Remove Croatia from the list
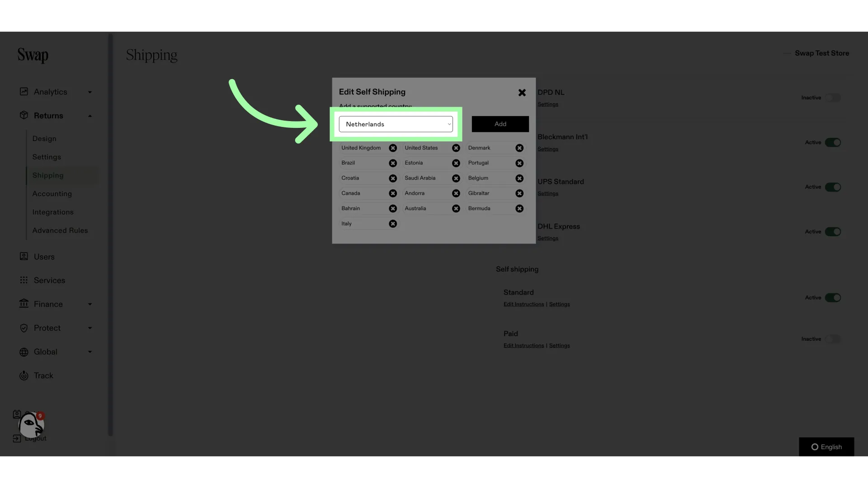 (x=393, y=178)
